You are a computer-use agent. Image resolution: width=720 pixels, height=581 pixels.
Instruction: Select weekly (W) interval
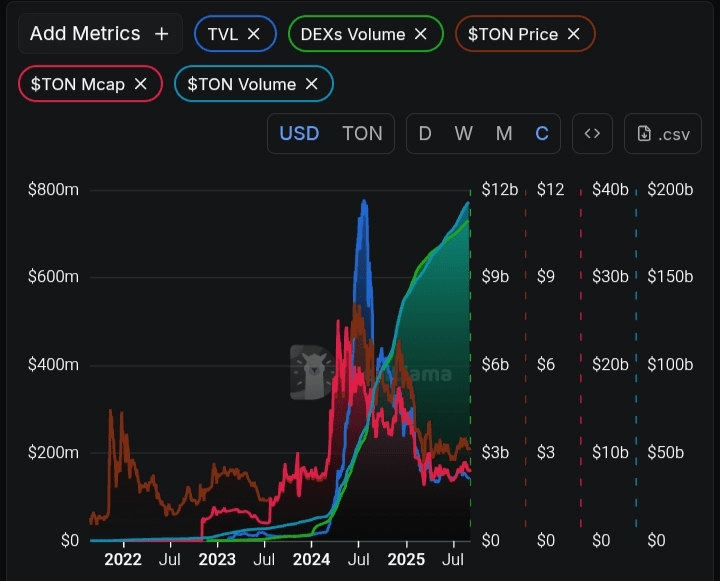[x=464, y=133]
